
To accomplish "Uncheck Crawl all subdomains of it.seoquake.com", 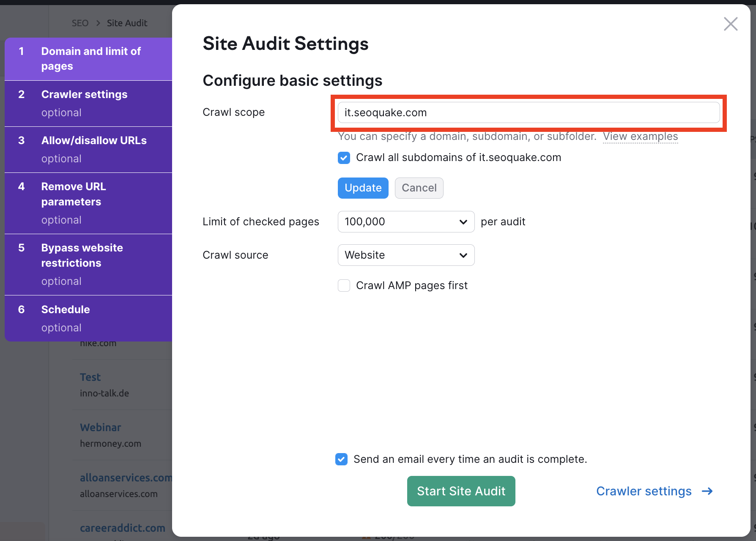I will point(344,158).
